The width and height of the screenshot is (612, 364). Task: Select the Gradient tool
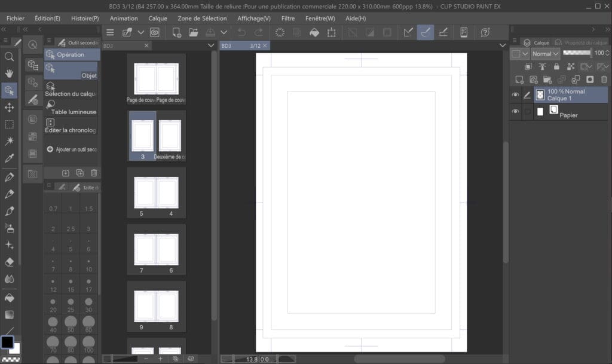10,315
